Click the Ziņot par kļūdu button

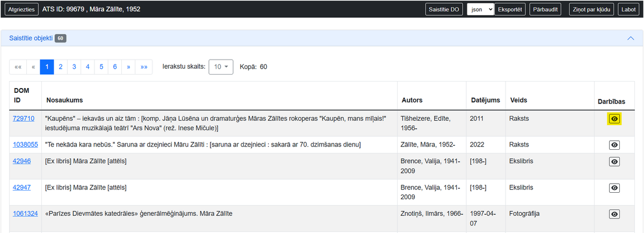[x=592, y=9]
